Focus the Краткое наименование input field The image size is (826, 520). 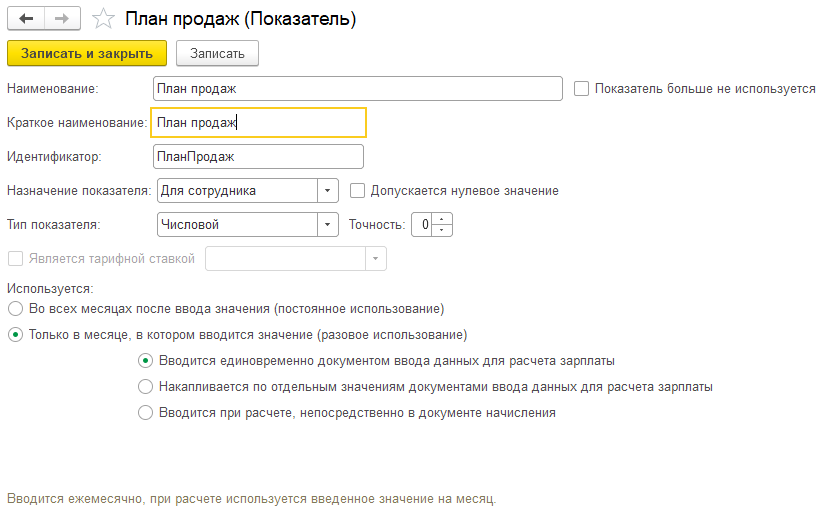coord(258,122)
